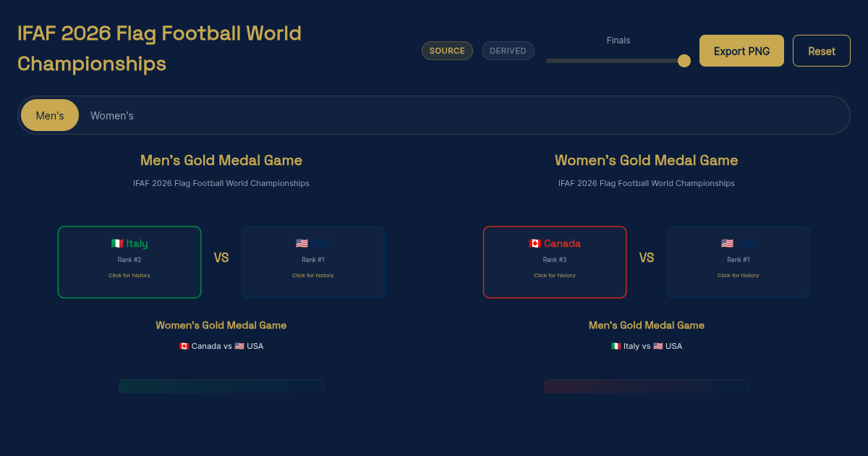
Task: Click small 'Men's Gold Medal Game' subheading
Action: pos(647,325)
